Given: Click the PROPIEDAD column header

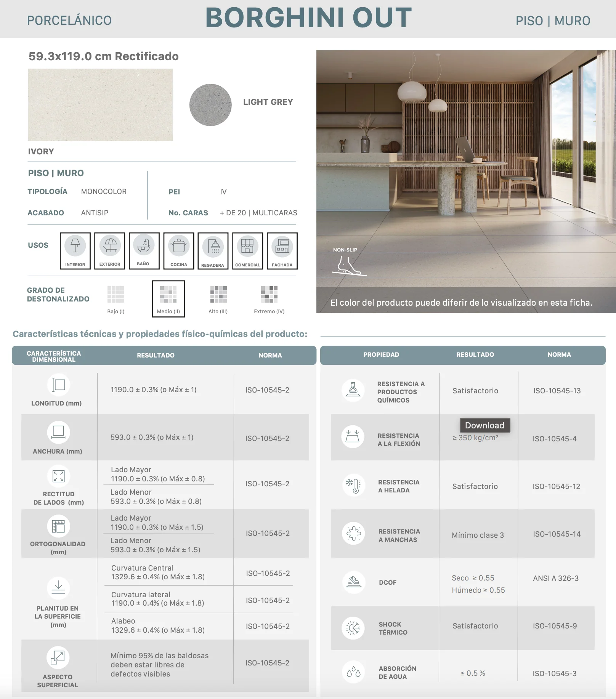Looking at the screenshot, I should pos(381,355).
